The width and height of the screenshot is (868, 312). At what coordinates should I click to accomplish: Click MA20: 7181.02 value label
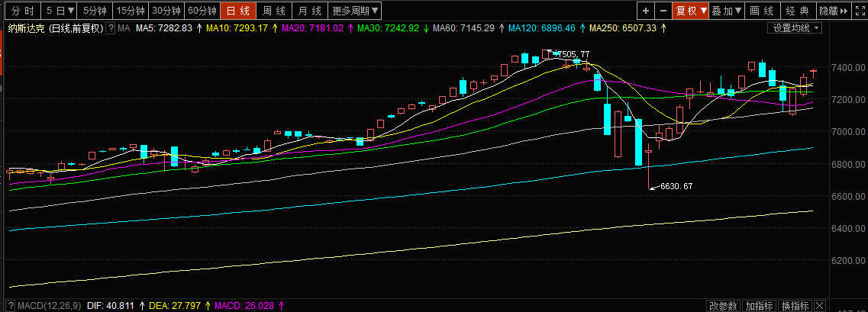point(313,28)
